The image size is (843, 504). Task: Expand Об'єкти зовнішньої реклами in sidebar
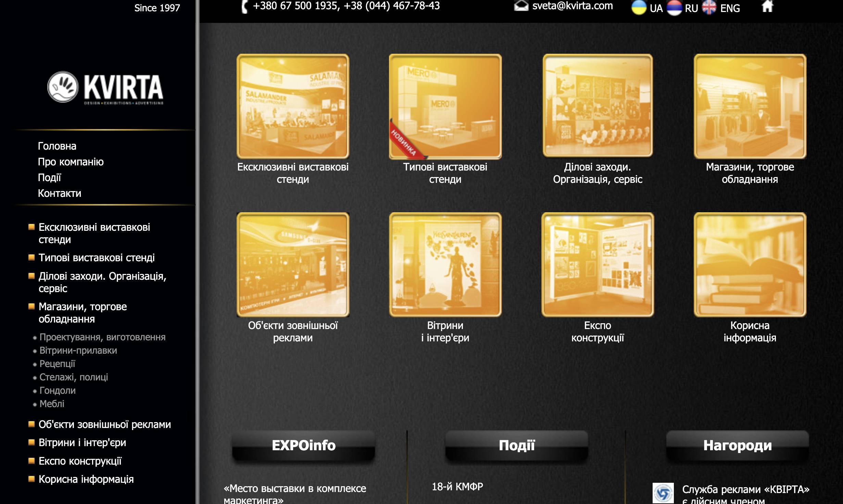click(x=104, y=425)
